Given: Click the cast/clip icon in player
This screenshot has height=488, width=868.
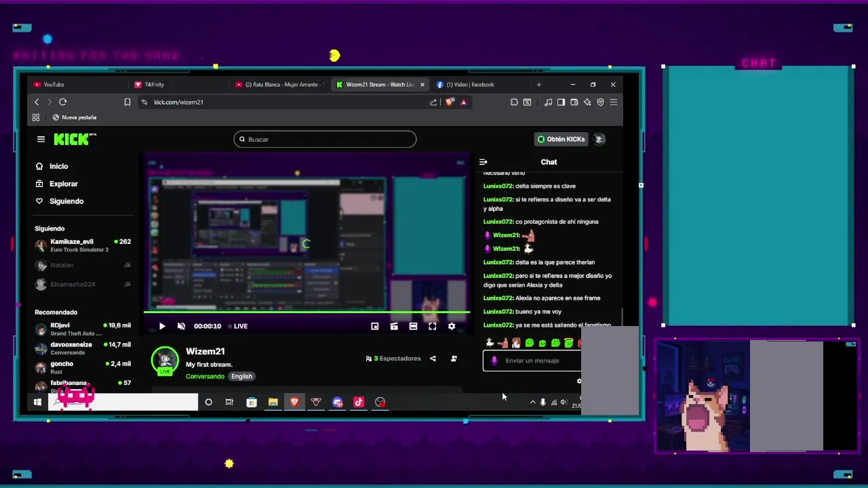Looking at the screenshot, I should click(394, 326).
